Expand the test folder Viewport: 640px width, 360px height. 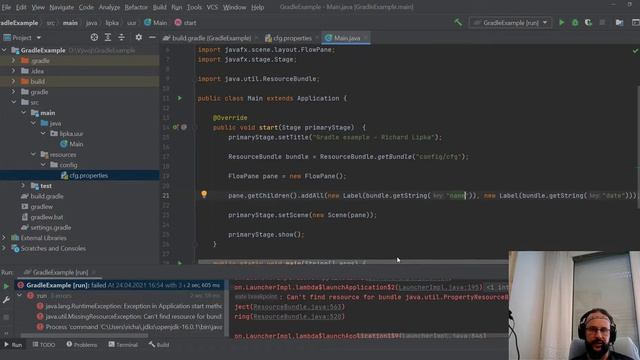[23, 186]
